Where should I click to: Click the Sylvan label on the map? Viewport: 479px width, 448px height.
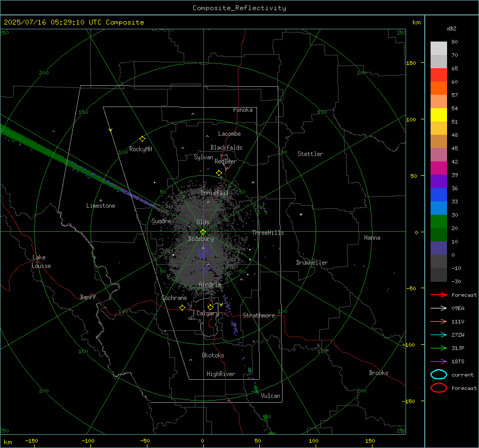(203, 157)
